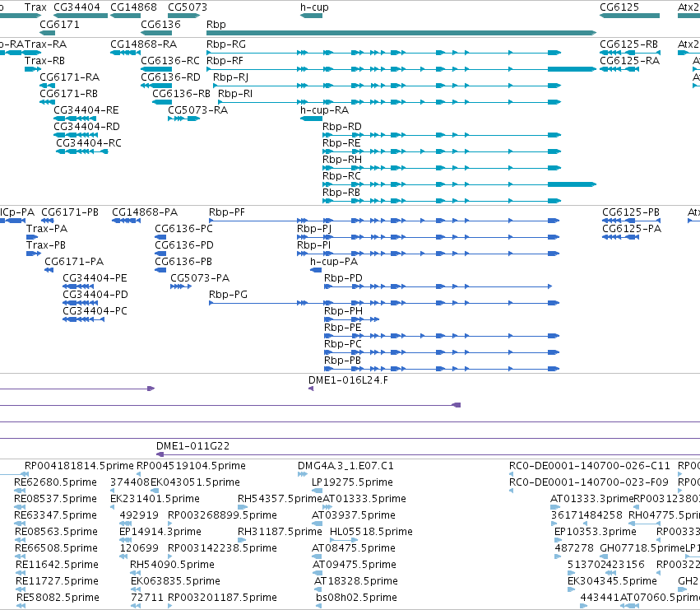The height and width of the screenshot is (610, 700).
Task: Click transcript CG34404-RC label
Action: 88,143
